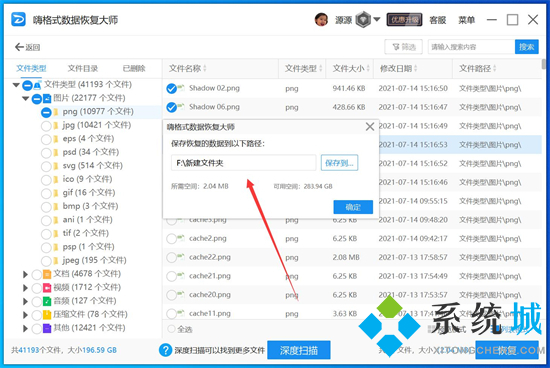Start the 深度扫描 deep scan
Screen dimensions: 550x368
tap(299, 350)
